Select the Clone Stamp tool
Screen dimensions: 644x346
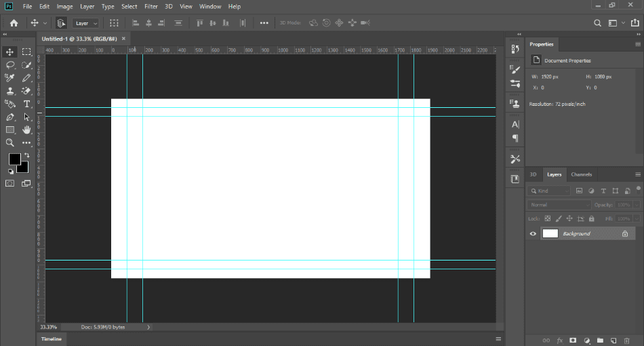click(10, 91)
